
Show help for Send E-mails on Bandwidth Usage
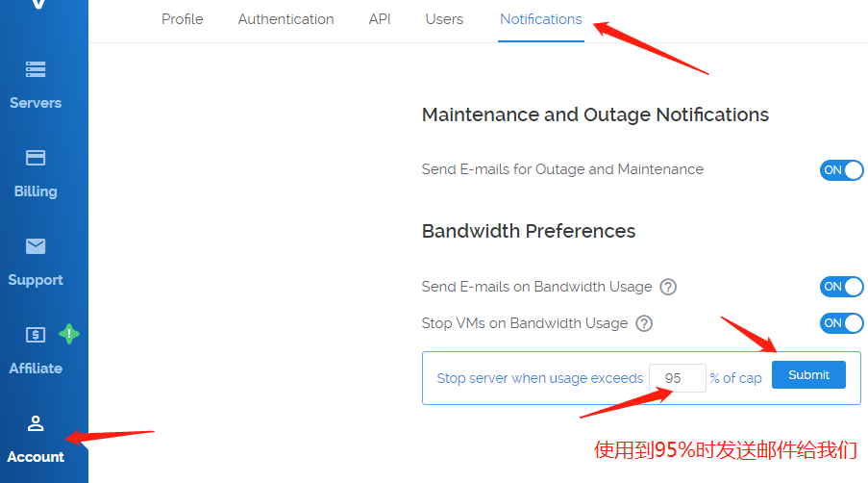tap(668, 287)
